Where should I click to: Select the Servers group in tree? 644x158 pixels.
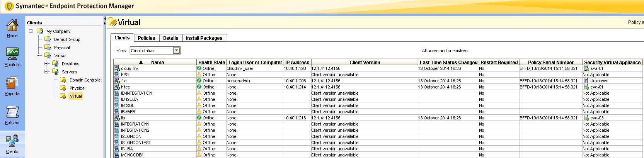pyautogui.click(x=70, y=72)
